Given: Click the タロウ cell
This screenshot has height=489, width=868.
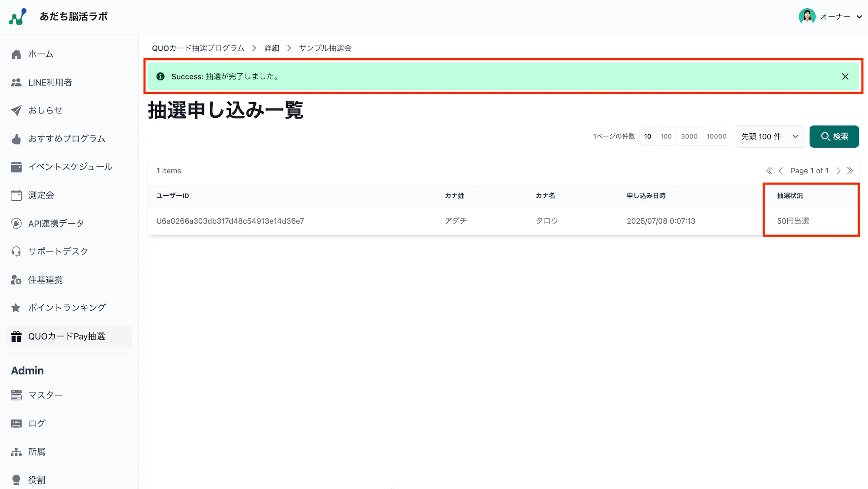Looking at the screenshot, I should pyautogui.click(x=547, y=221).
